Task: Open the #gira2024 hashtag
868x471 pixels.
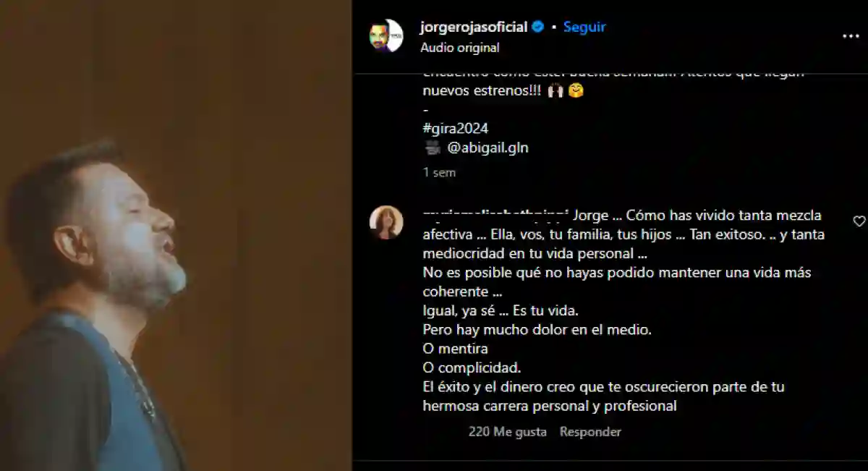Action: pyautogui.click(x=456, y=128)
